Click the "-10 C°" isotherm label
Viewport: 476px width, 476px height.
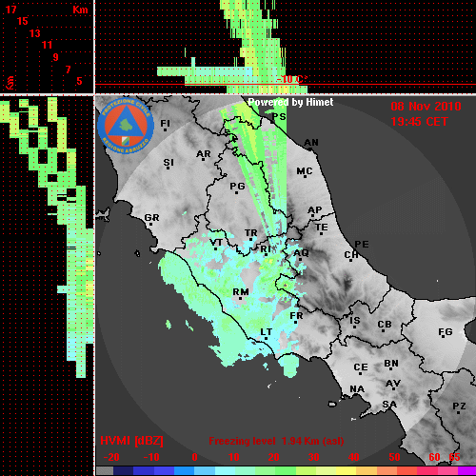coord(292,79)
